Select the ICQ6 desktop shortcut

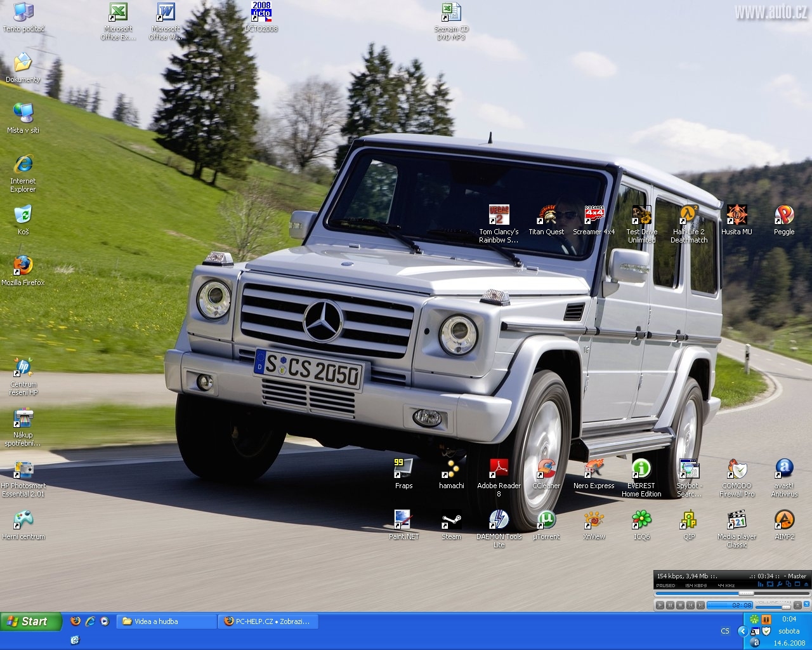[641, 526]
